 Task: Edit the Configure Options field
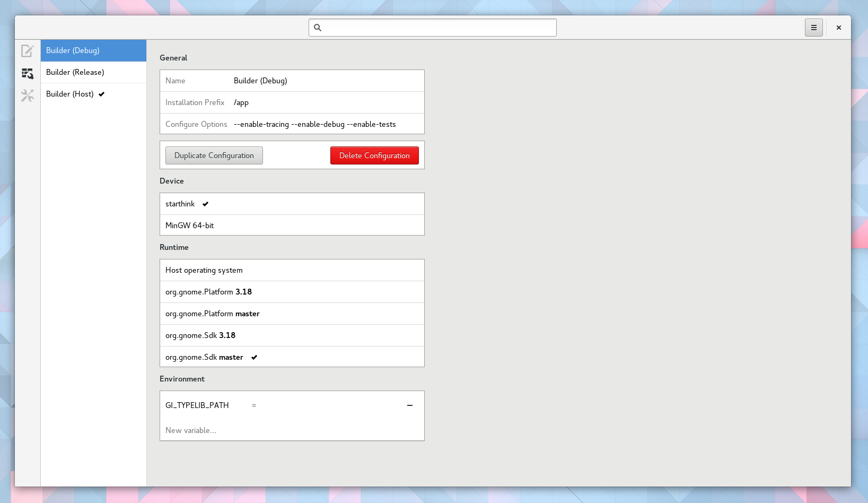pos(326,124)
